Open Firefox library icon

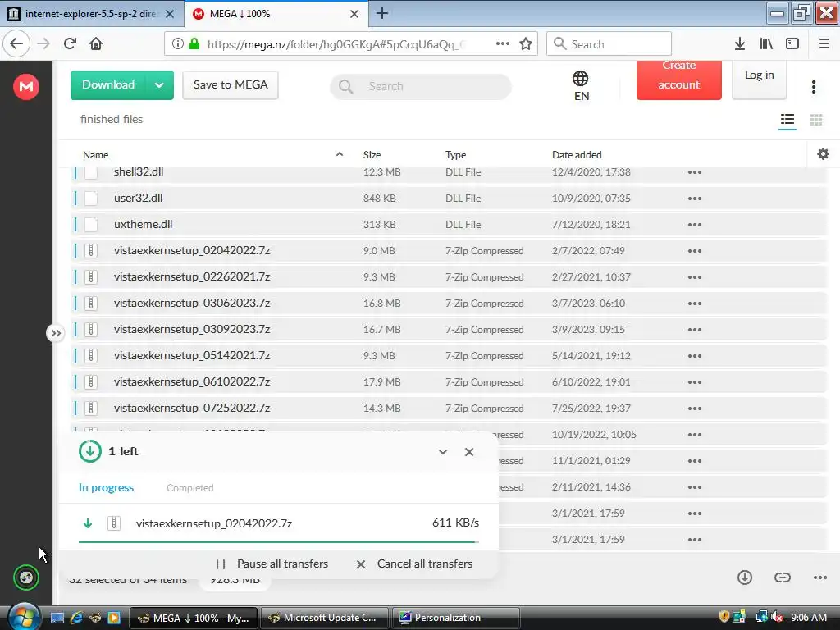[766, 44]
